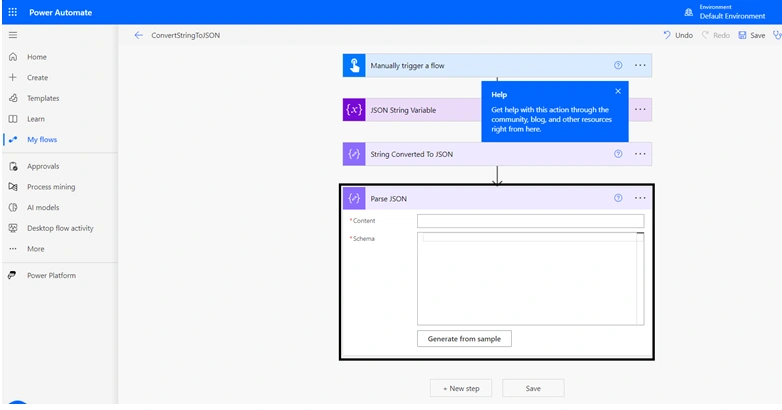Screen dimensions: 782x410
Task: Open Desktop flow activity in sidebar
Action: point(60,228)
